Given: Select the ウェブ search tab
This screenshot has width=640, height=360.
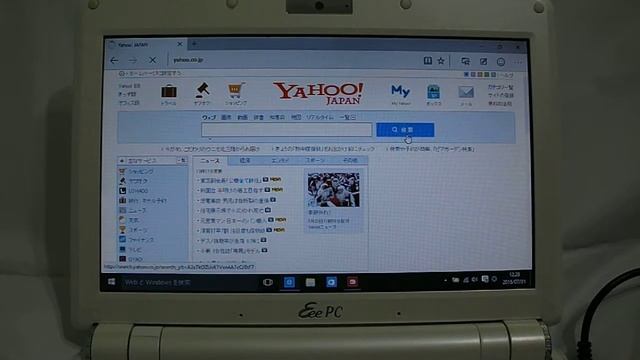Looking at the screenshot, I should coord(209,117).
